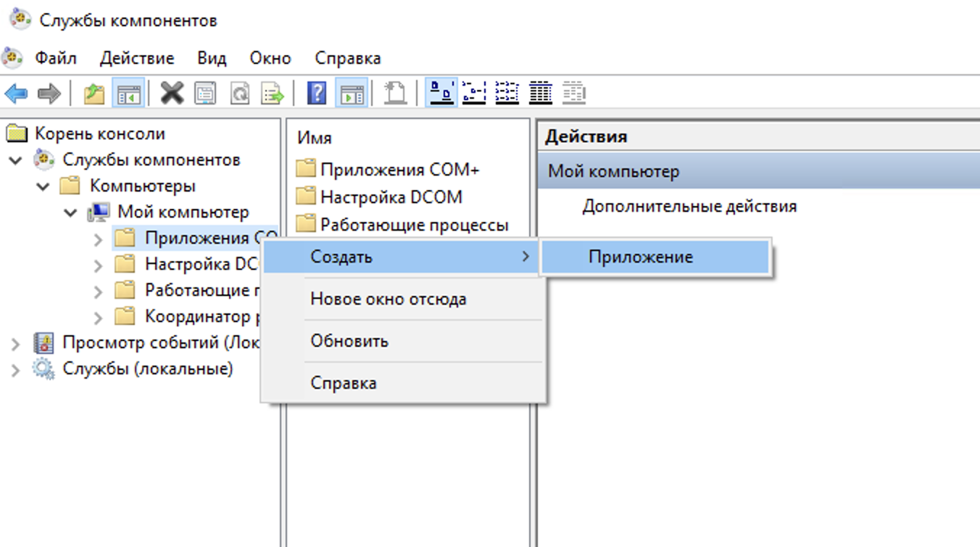
Task: Open the Файл menu
Action: point(56,58)
